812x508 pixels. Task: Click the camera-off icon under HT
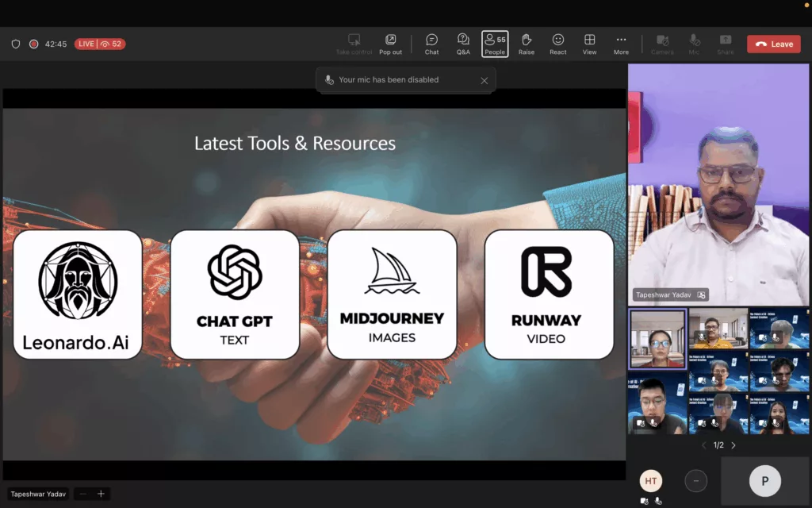(x=644, y=501)
